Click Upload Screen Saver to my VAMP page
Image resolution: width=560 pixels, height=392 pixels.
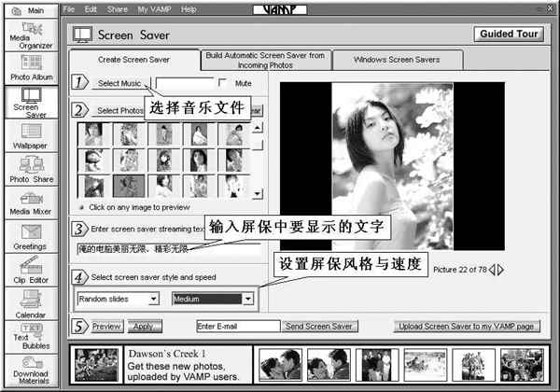[467, 327]
